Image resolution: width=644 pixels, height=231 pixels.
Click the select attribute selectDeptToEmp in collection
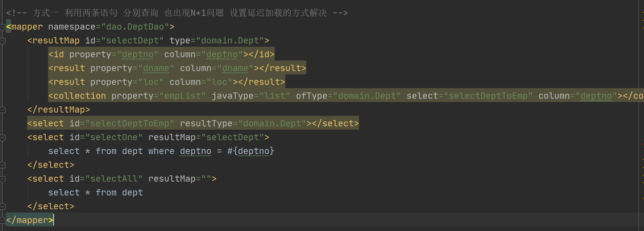(488, 96)
